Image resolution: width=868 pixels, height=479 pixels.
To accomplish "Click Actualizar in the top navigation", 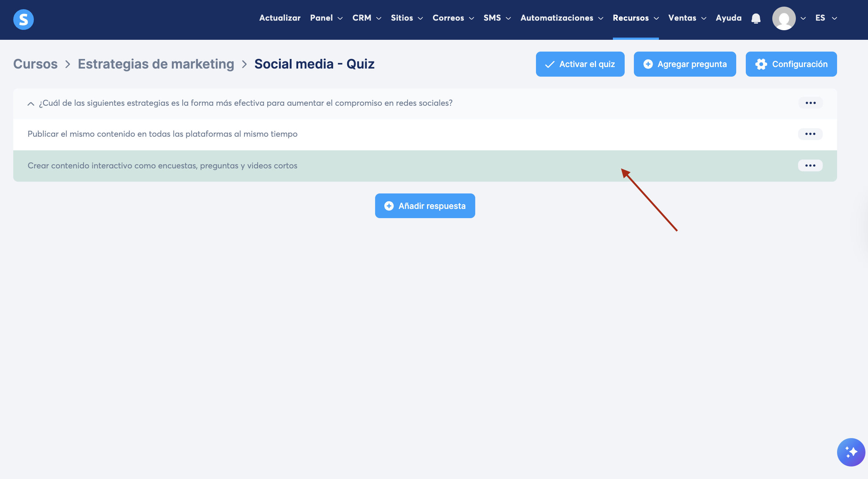I will tap(280, 18).
